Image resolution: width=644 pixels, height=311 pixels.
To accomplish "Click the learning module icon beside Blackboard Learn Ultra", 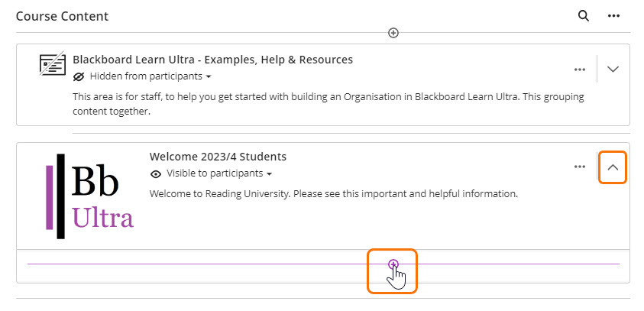I will pos(53,66).
